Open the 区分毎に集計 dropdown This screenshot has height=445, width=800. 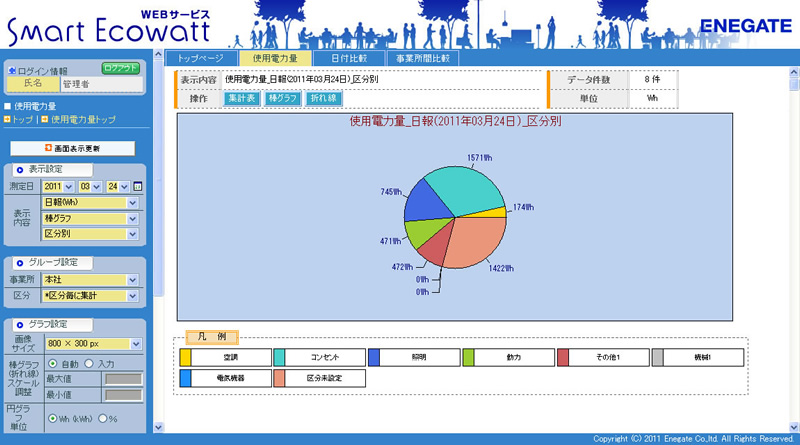[x=90, y=295]
